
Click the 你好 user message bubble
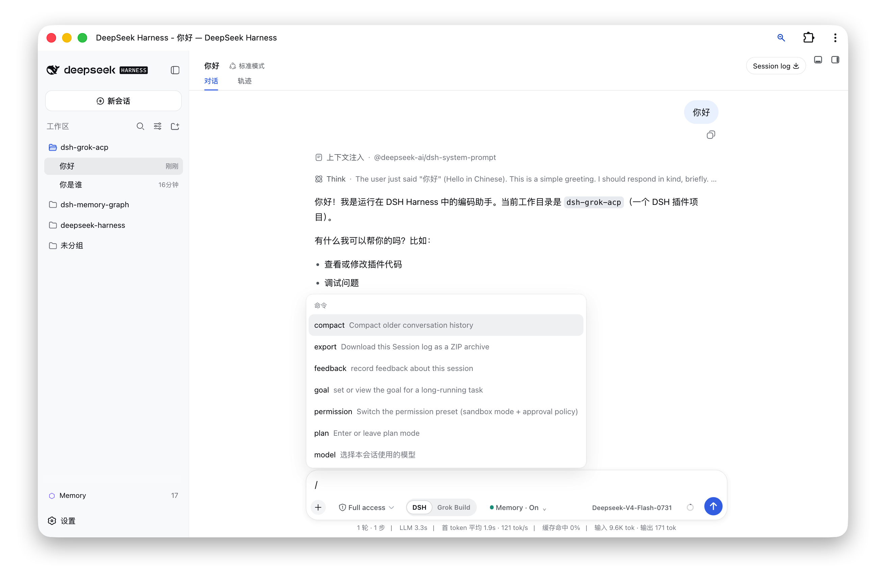pyautogui.click(x=701, y=112)
